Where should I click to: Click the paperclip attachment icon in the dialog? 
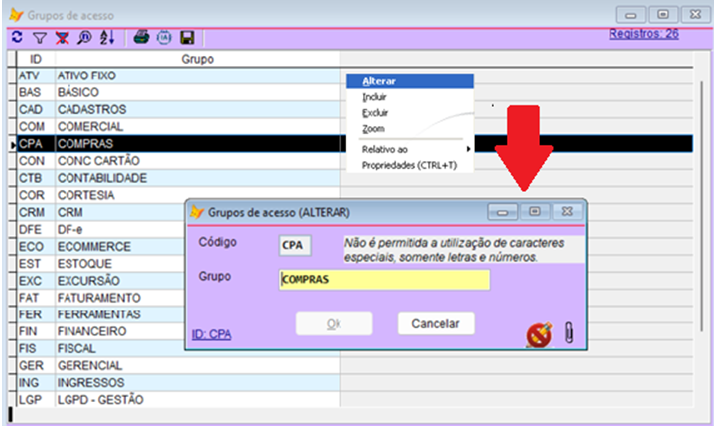point(568,334)
